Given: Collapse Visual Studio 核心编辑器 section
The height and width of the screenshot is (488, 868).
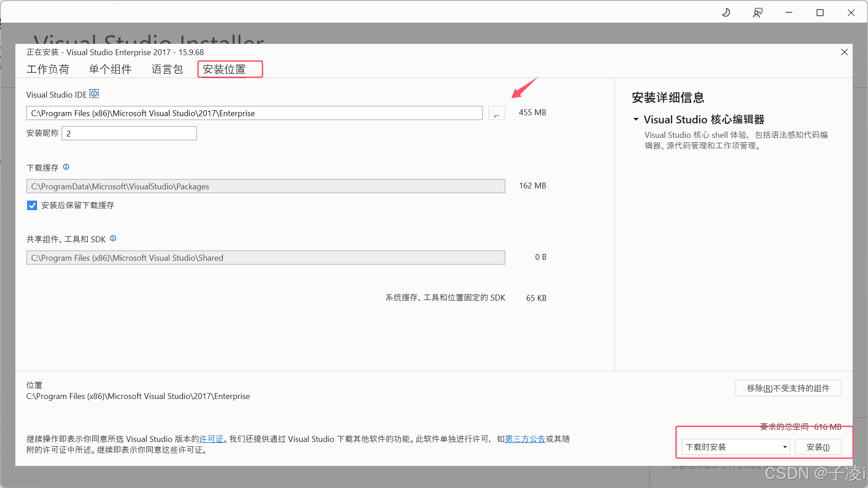Looking at the screenshot, I should tap(636, 119).
